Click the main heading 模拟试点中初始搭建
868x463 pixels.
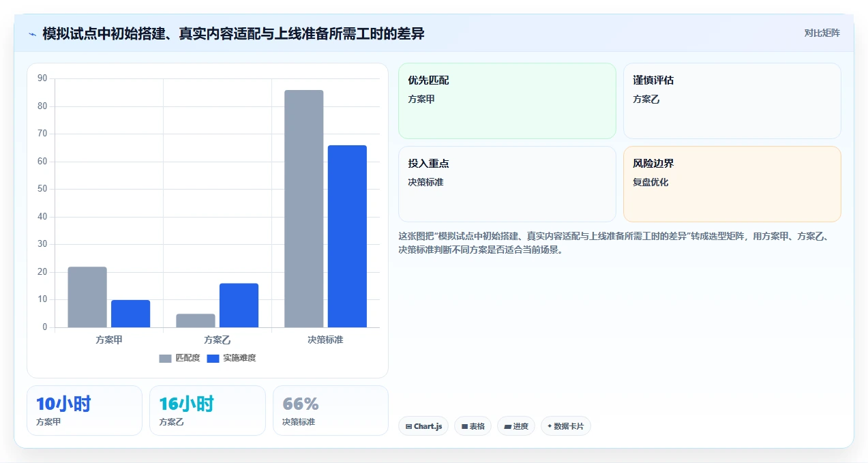[233, 34]
